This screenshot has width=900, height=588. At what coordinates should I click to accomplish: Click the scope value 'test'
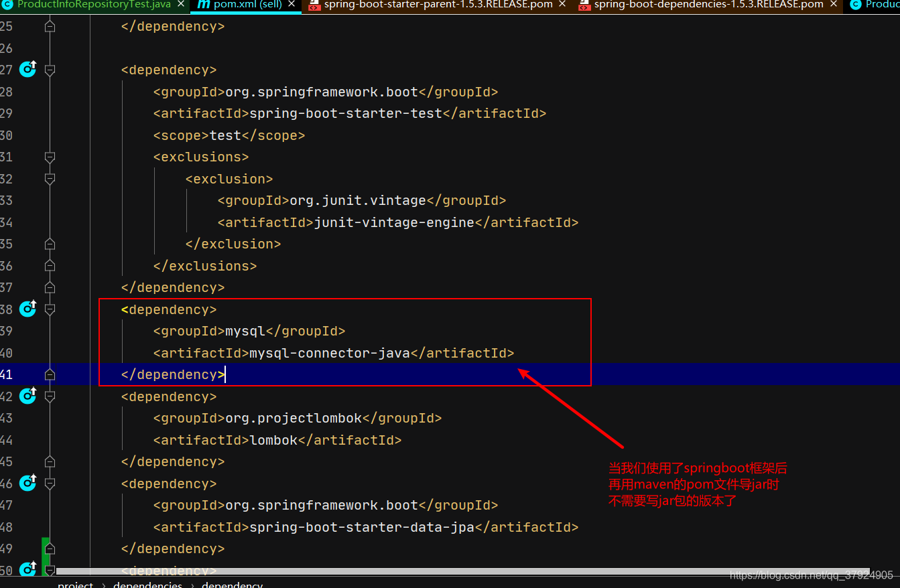[225, 135]
